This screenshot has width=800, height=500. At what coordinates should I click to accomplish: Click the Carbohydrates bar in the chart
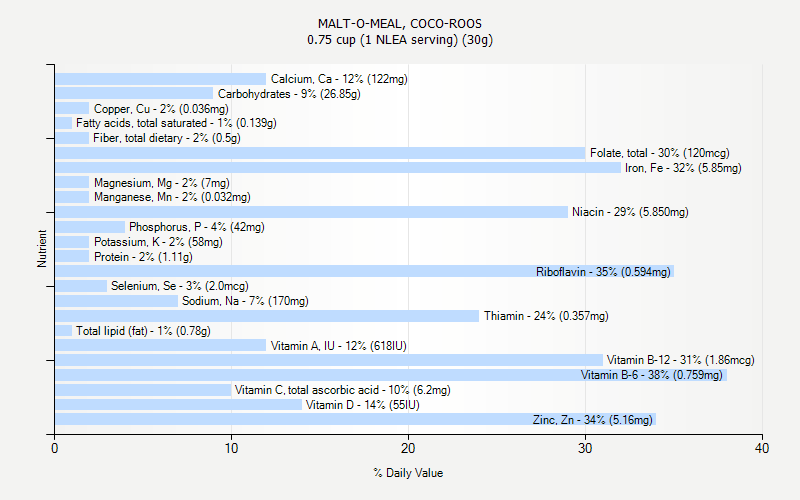tap(134, 93)
